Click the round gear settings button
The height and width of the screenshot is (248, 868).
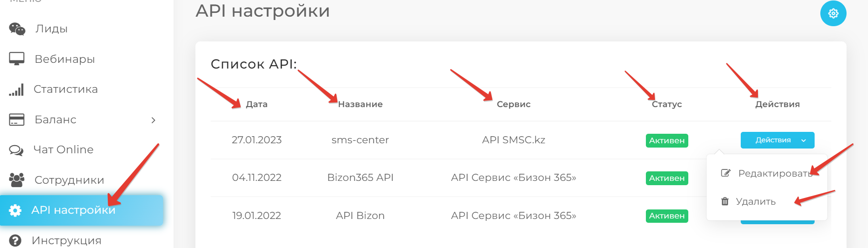click(833, 13)
